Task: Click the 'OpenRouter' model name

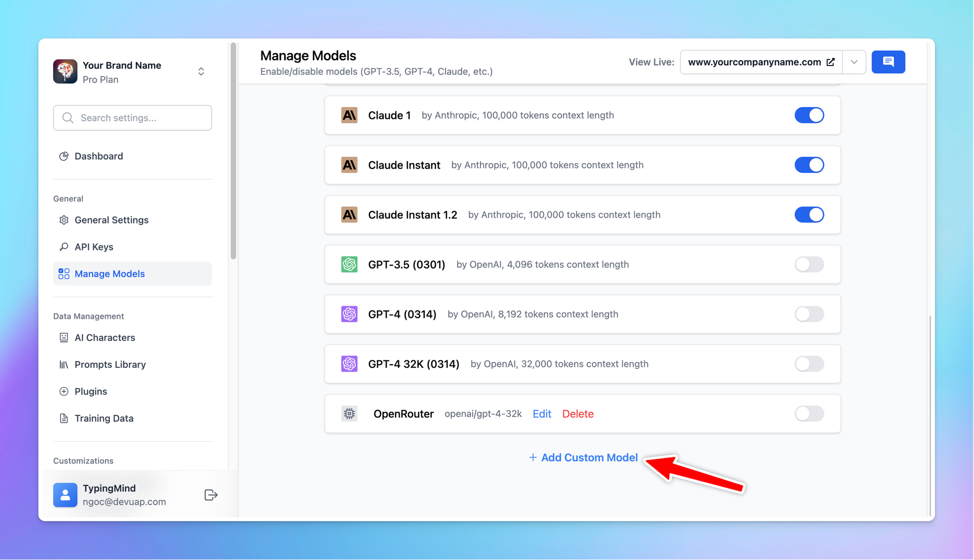Action: (x=404, y=414)
